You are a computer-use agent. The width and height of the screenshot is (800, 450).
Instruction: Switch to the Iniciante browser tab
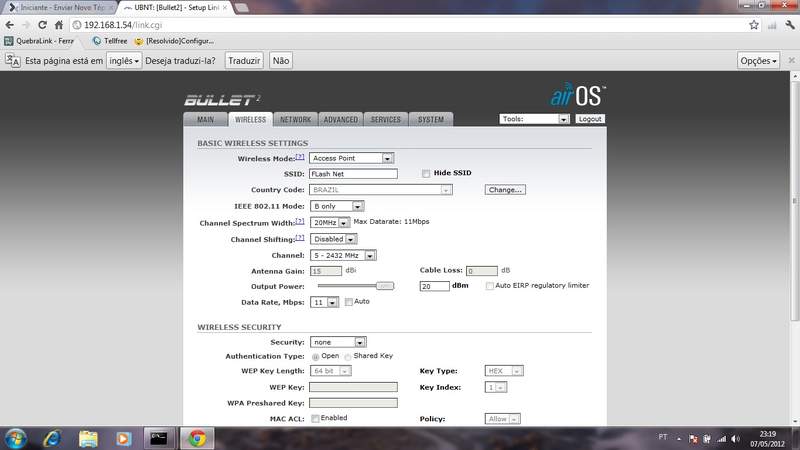[59, 8]
